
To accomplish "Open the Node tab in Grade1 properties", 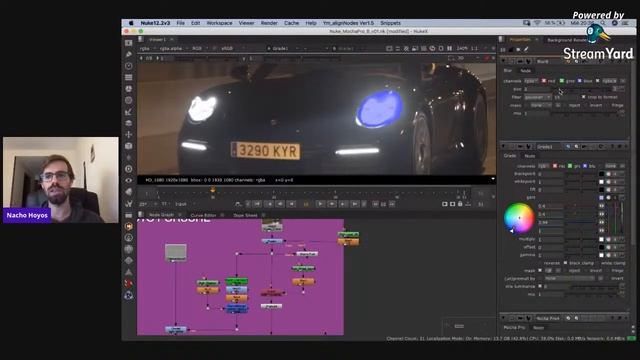I will pyautogui.click(x=530, y=156).
